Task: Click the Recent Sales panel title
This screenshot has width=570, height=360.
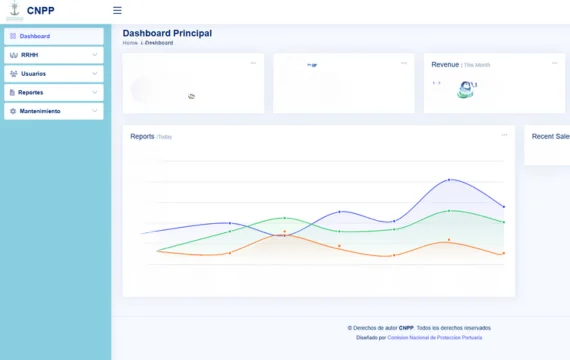Action: pyautogui.click(x=550, y=136)
